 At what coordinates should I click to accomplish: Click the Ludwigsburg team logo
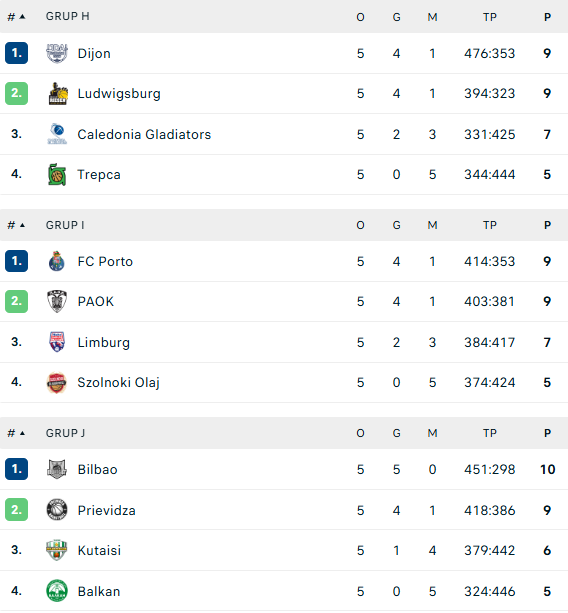click(x=57, y=93)
